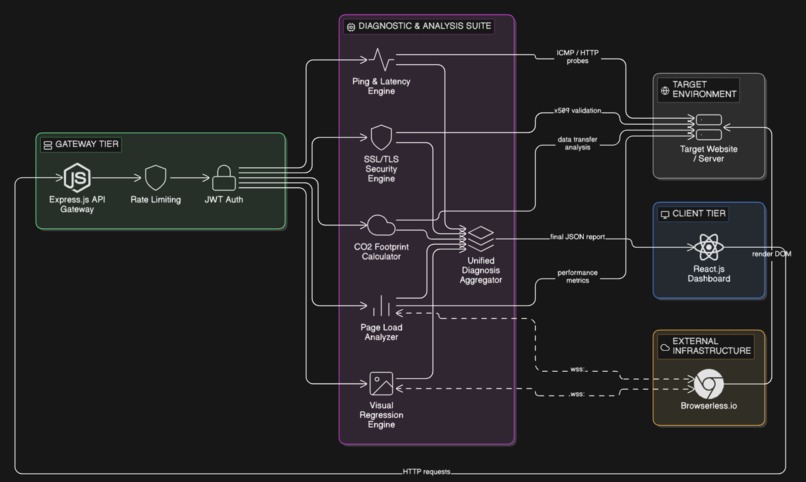Click the React.js Dashboard atom icon
The image size is (806, 482).
(709, 247)
